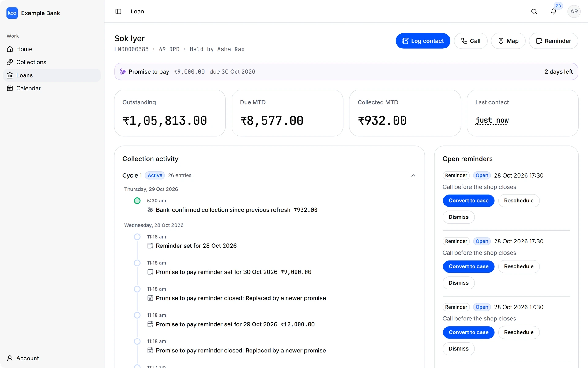Click calendar icon beside Reminder set for 28 Oct
The image size is (588, 368).
[150, 246]
